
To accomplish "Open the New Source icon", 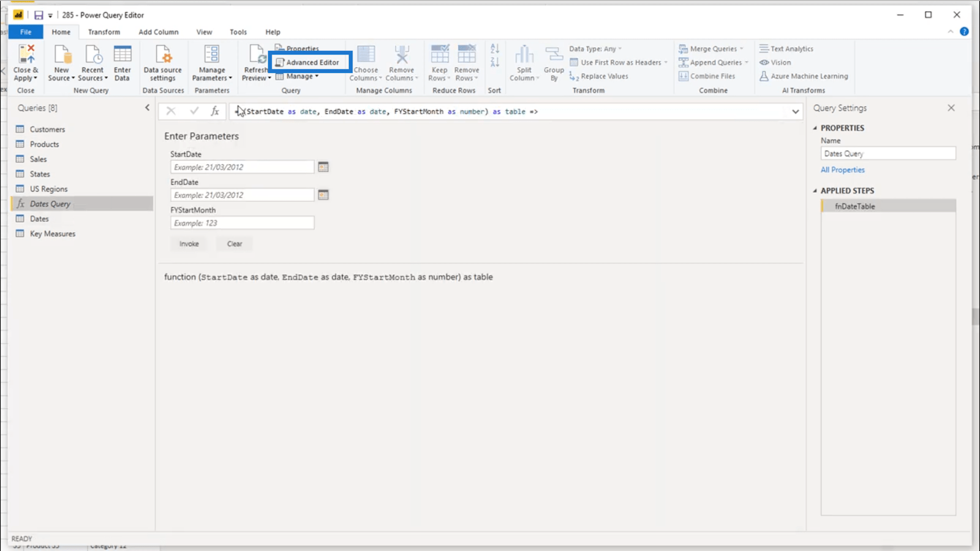I will (62, 54).
